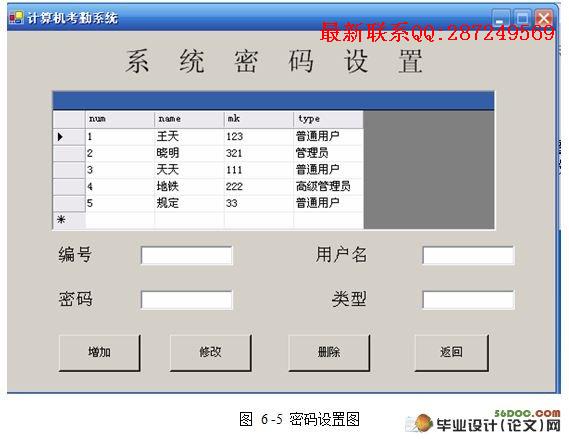Click the 删除 button
Screen dimensions: 569x439
point(329,353)
